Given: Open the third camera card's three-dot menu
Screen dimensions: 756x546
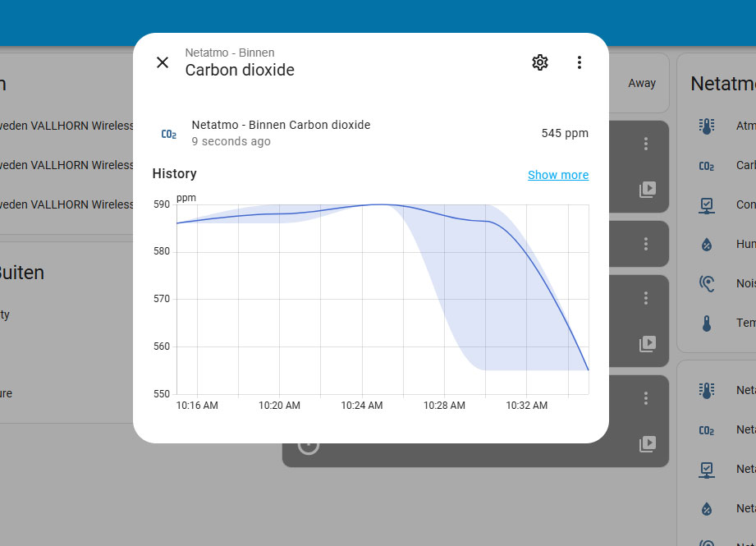Looking at the screenshot, I should (x=645, y=298).
